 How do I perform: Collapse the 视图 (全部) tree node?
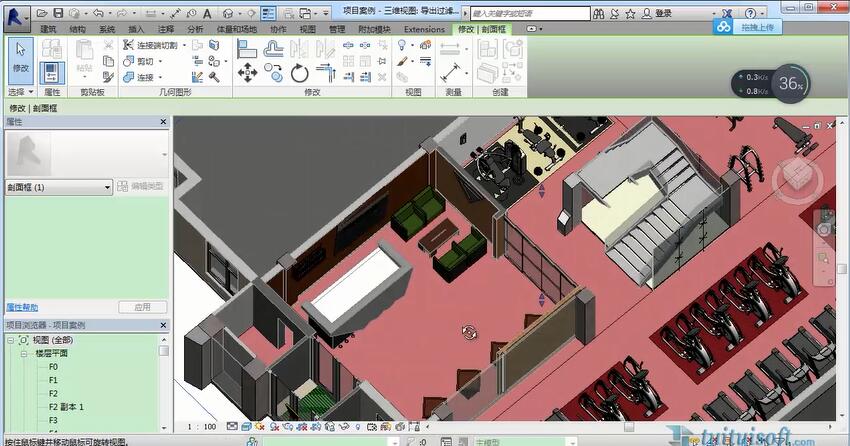click(x=10, y=341)
